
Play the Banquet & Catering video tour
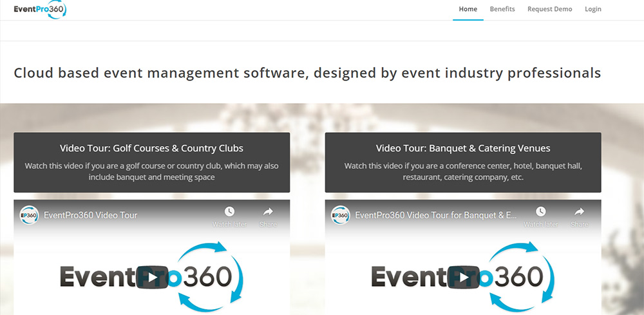[464, 277]
